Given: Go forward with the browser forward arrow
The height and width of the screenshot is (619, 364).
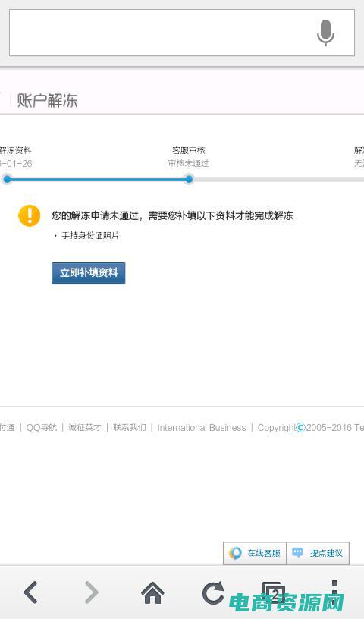Looking at the screenshot, I should pyautogui.click(x=92, y=592).
